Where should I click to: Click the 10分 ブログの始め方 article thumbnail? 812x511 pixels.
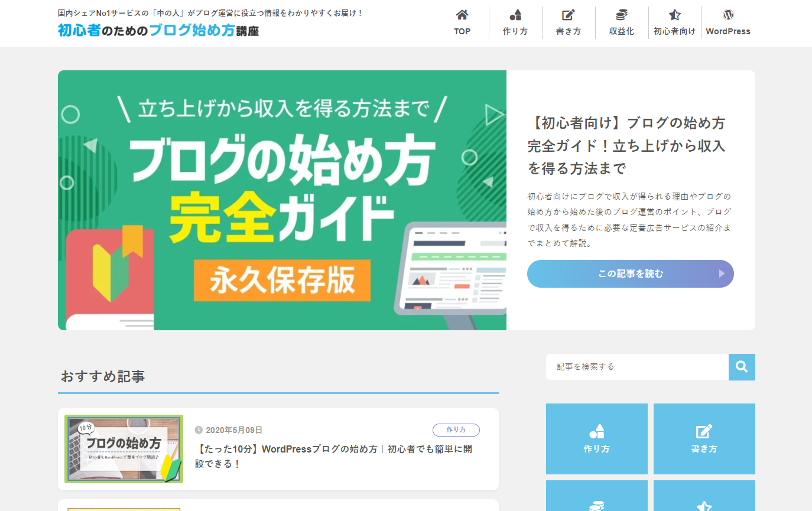(124, 449)
